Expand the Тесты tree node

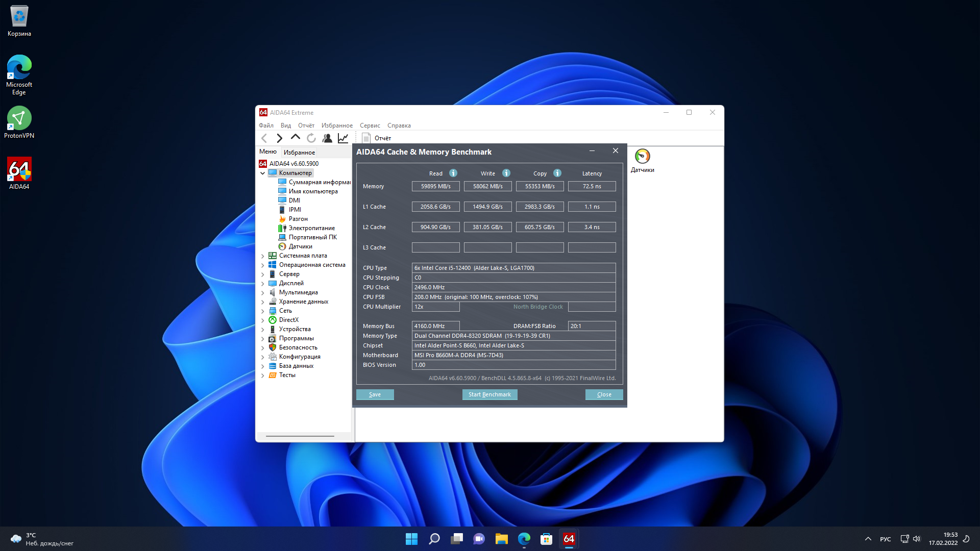click(x=263, y=375)
